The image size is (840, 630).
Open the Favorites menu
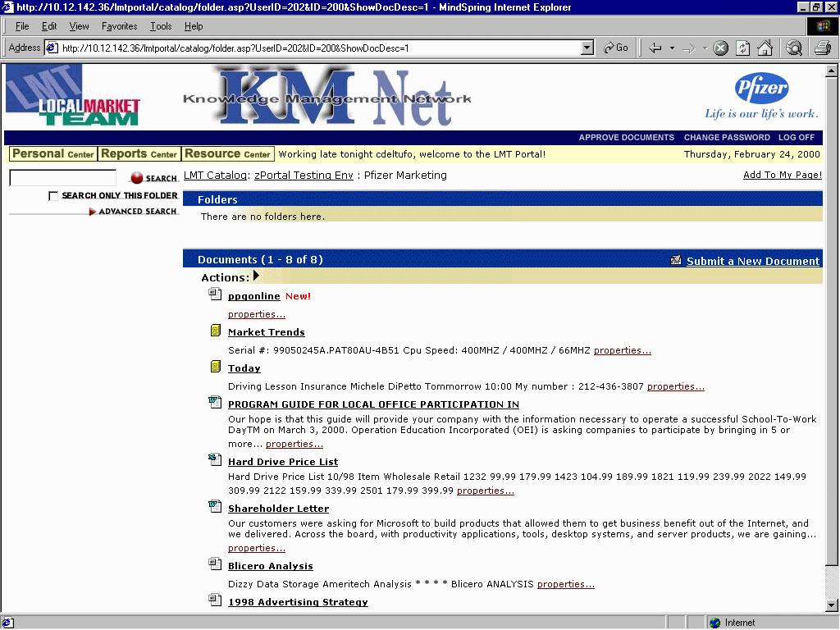120,26
